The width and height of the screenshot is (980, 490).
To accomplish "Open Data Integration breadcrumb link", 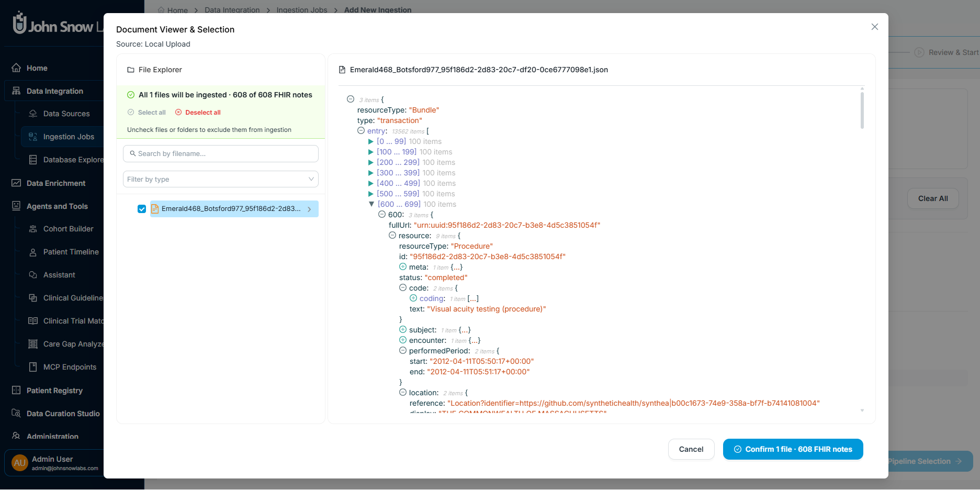I will point(232,10).
